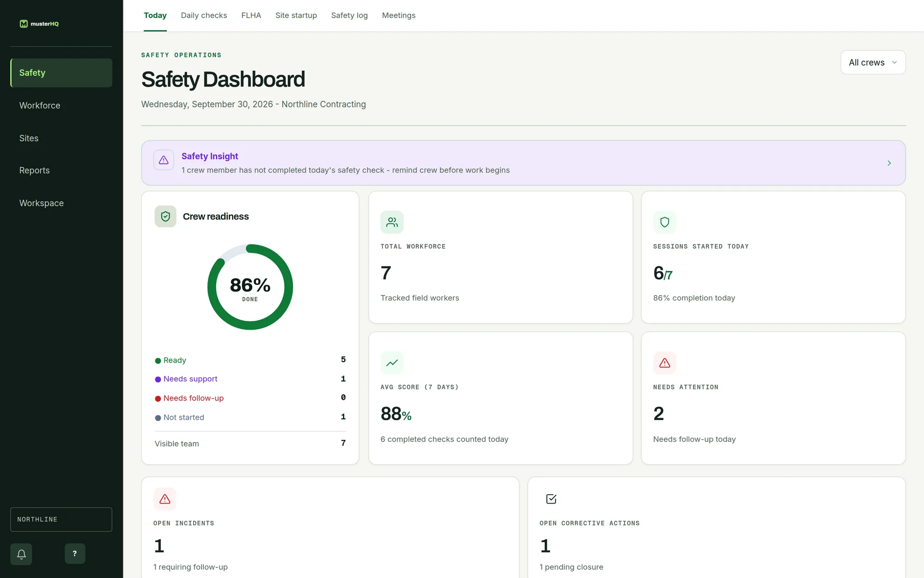The height and width of the screenshot is (578, 924).
Task: Open the Meetings tab
Action: pos(399,16)
